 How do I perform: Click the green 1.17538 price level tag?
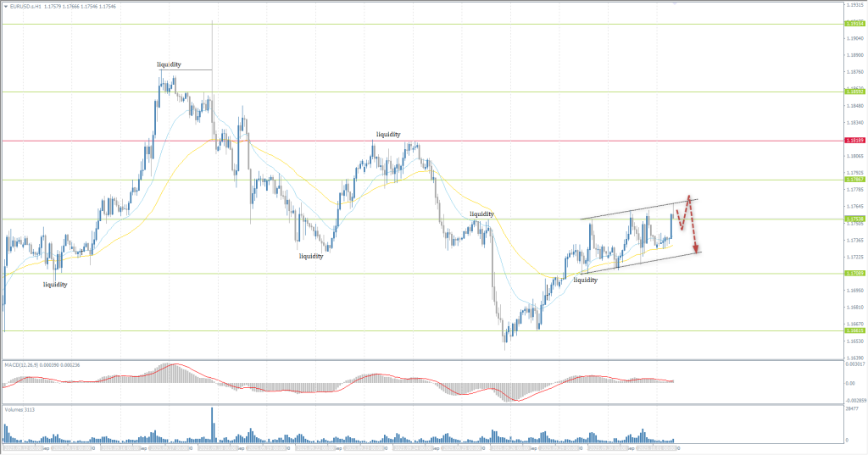(854, 219)
